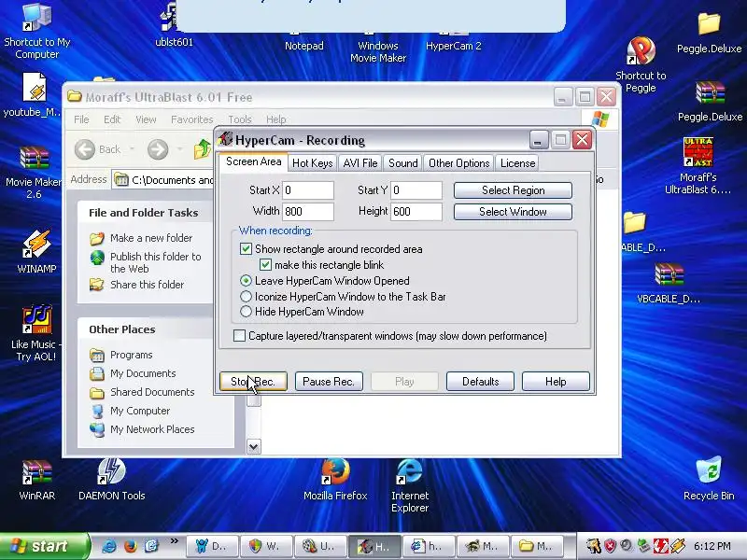Click Share this folder link

[147, 285]
